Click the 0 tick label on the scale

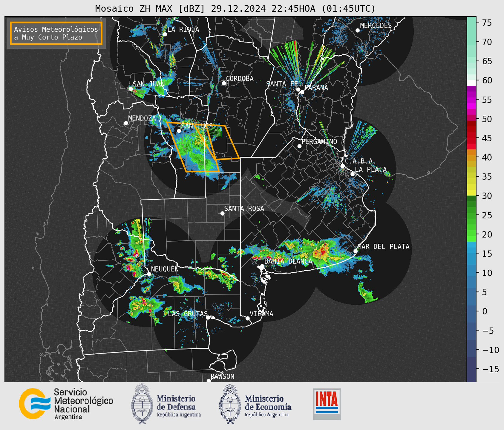coord(484,312)
